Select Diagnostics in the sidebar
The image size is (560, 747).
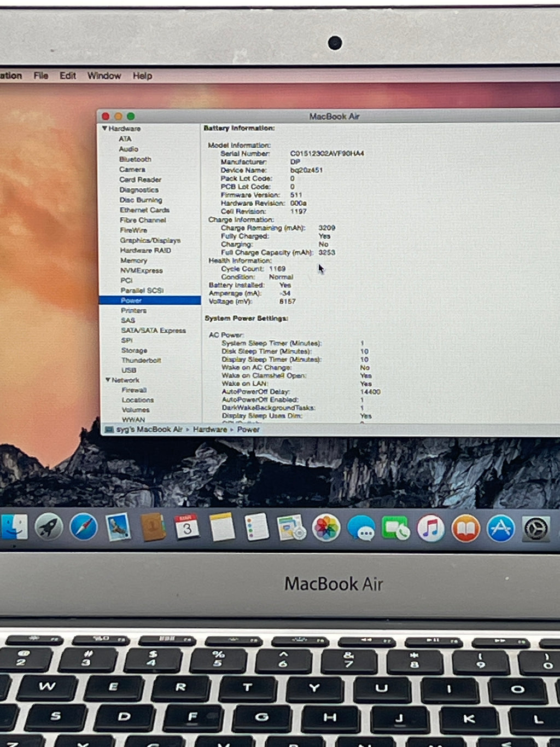(x=139, y=190)
